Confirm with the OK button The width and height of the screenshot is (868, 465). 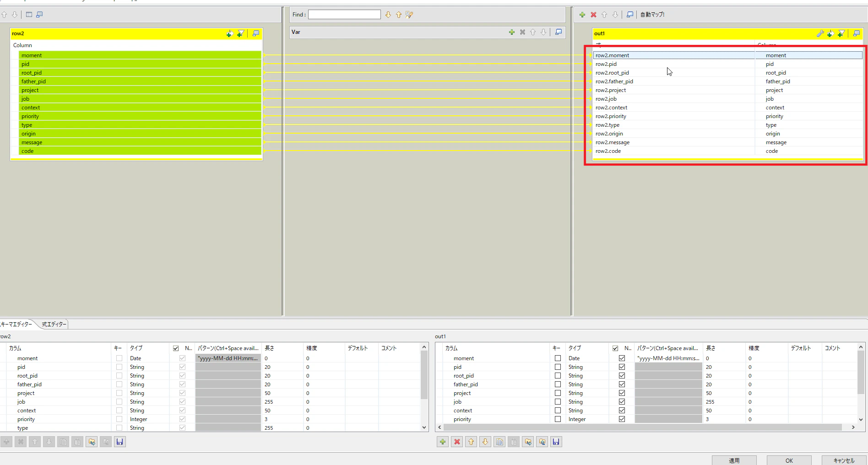click(789, 460)
